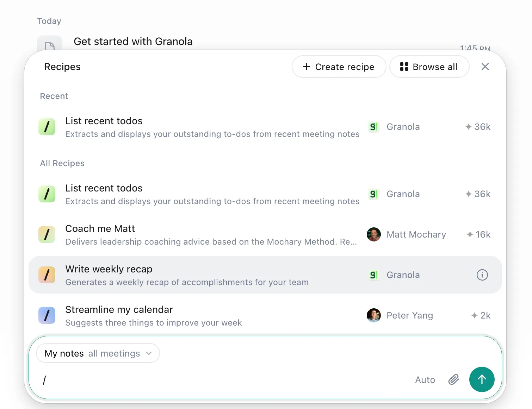Image resolution: width=532 pixels, height=409 pixels.
Task: Select the Streamline my calendar recipe
Action: coord(265,315)
